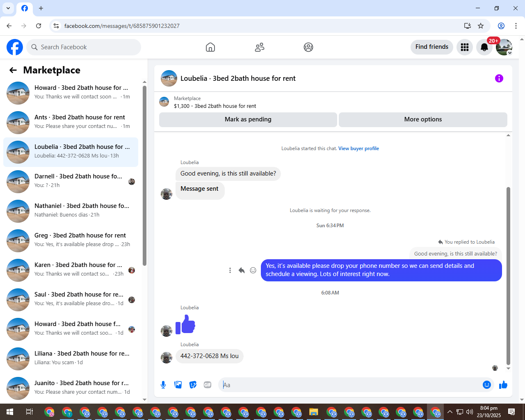This screenshot has height=420, width=525.
Task: Choose a sticker icon
Action: [193, 385]
